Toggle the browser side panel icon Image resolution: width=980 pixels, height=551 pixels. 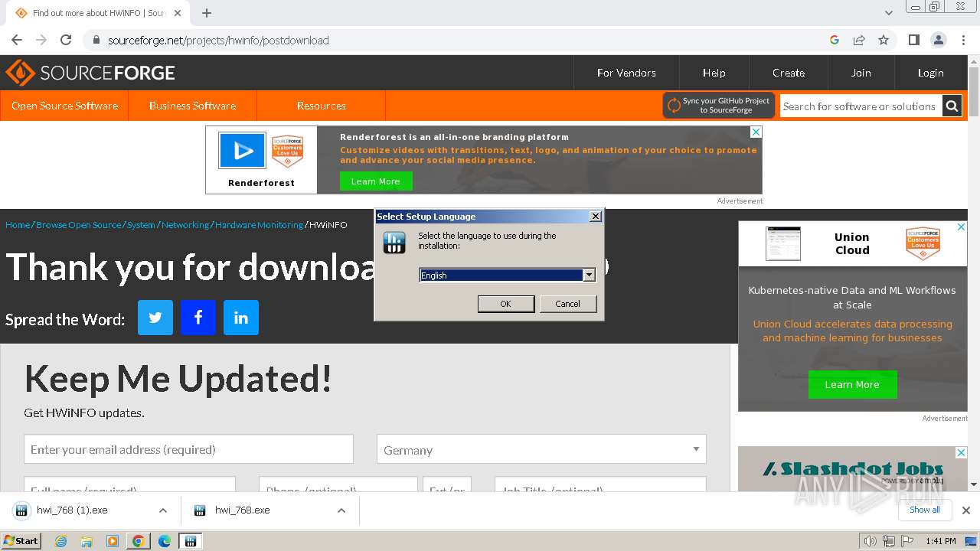[914, 40]
